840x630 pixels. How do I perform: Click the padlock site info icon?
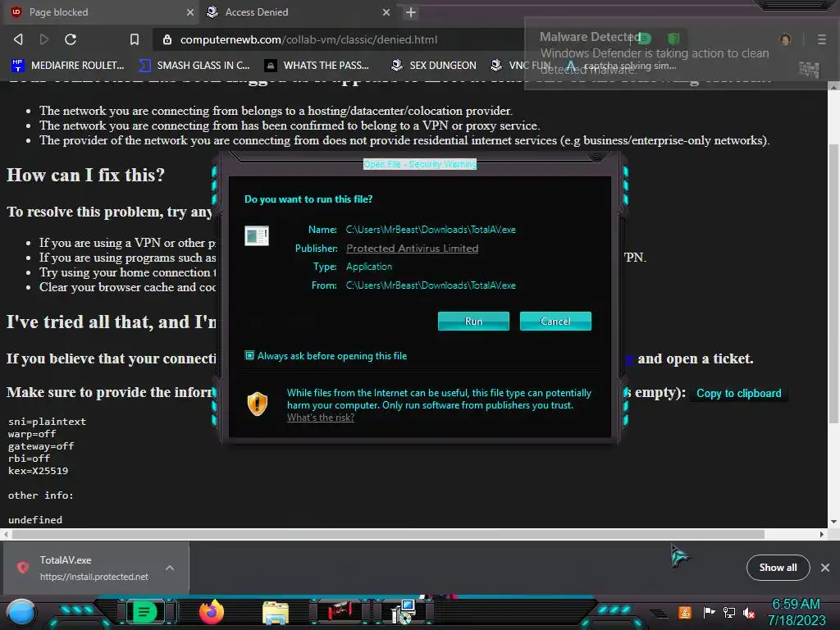click(167, 39)
